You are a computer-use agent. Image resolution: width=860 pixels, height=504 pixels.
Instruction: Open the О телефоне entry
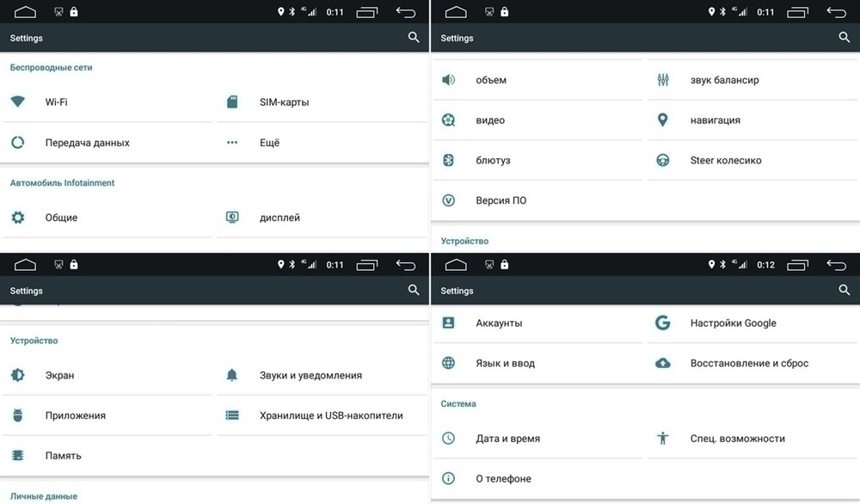(x=503, y=478)
